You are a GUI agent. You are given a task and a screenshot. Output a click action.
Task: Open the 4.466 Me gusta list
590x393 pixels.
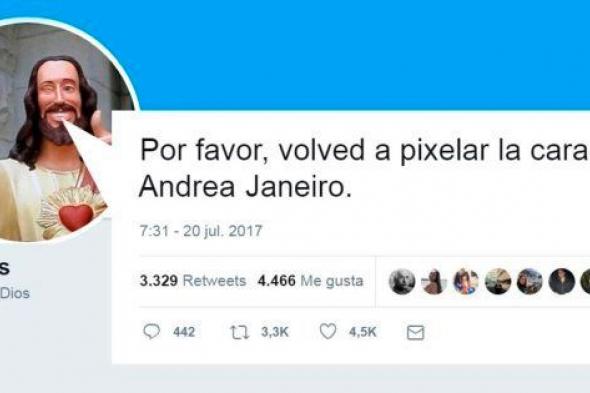(310, 281)
